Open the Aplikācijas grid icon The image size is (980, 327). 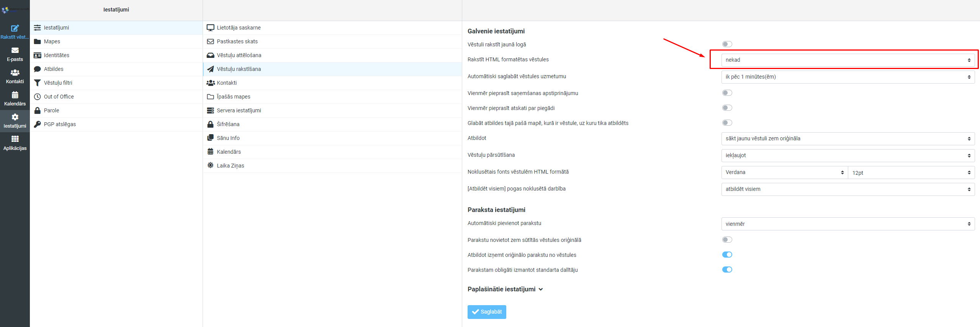point(15,143)
